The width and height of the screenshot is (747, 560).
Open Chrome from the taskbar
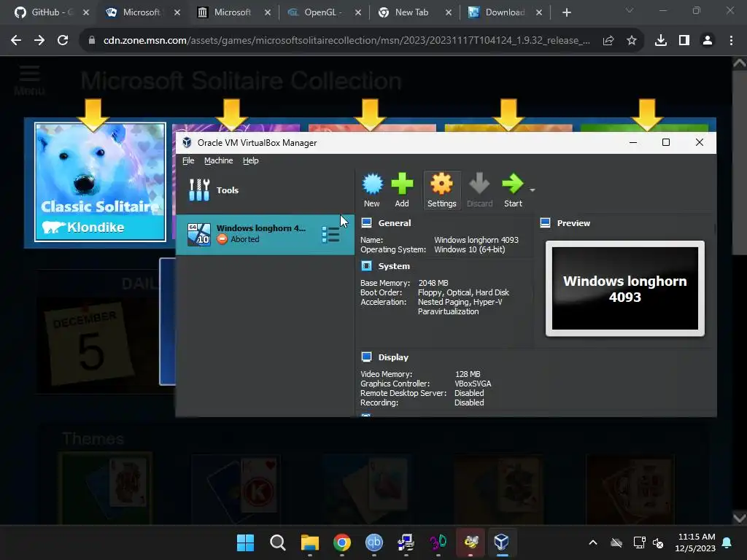[341, 542]
